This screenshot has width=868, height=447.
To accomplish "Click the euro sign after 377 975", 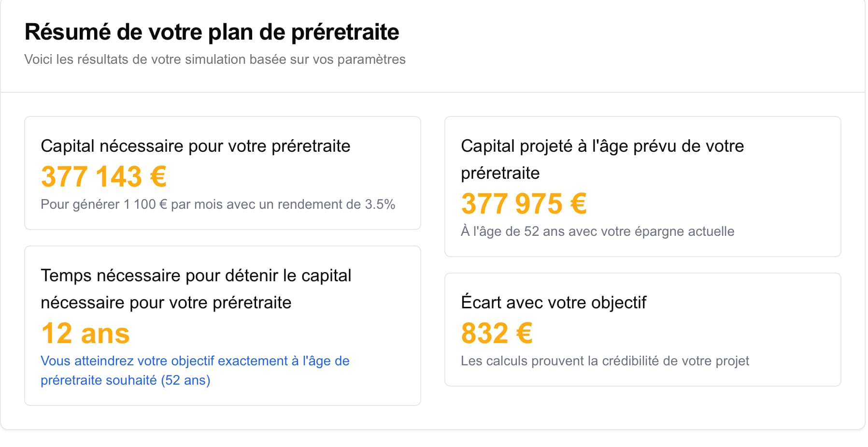I will pos(579,203).
